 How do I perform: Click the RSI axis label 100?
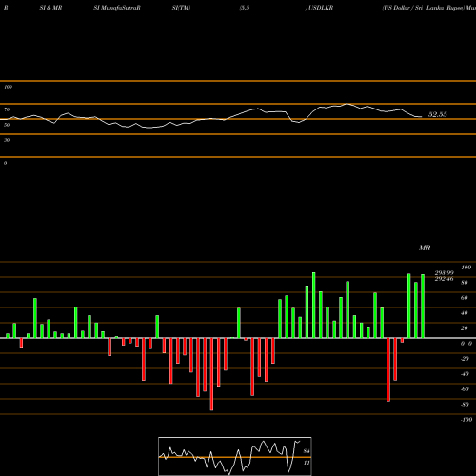point(8,87)
